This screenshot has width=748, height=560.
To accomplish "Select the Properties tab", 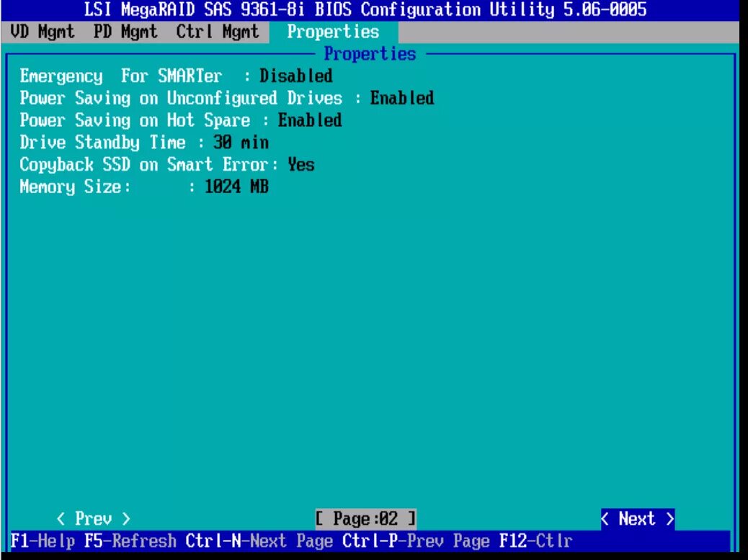I will (334, 32).
